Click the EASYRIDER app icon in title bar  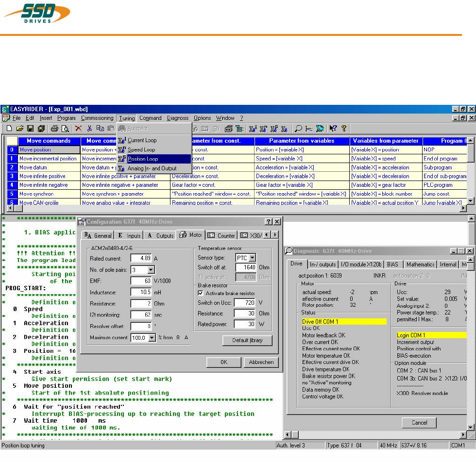[x=5, y=109]
